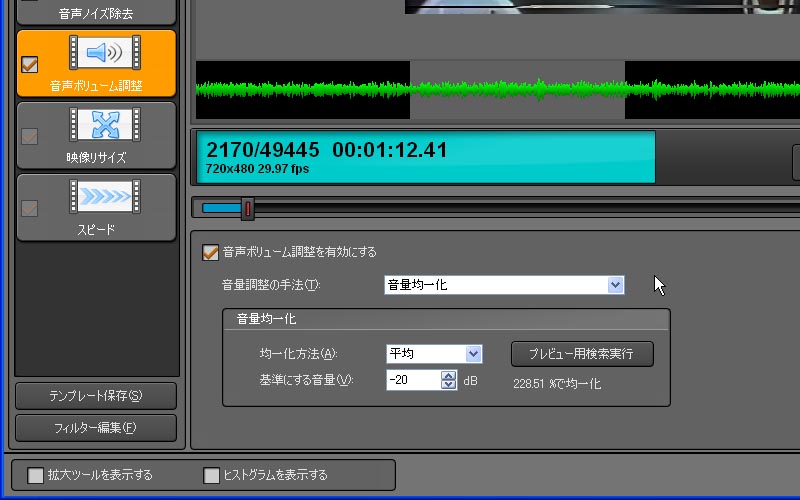
Task: Click the 音量均一化 group box title
Action: (x=266, y=319)
